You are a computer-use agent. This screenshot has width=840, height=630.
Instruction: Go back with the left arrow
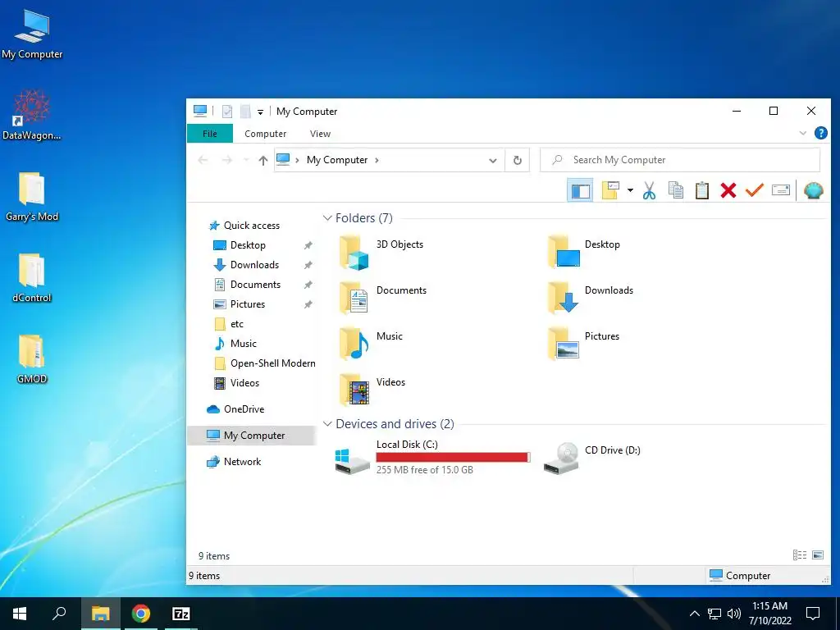click(203, 160)
